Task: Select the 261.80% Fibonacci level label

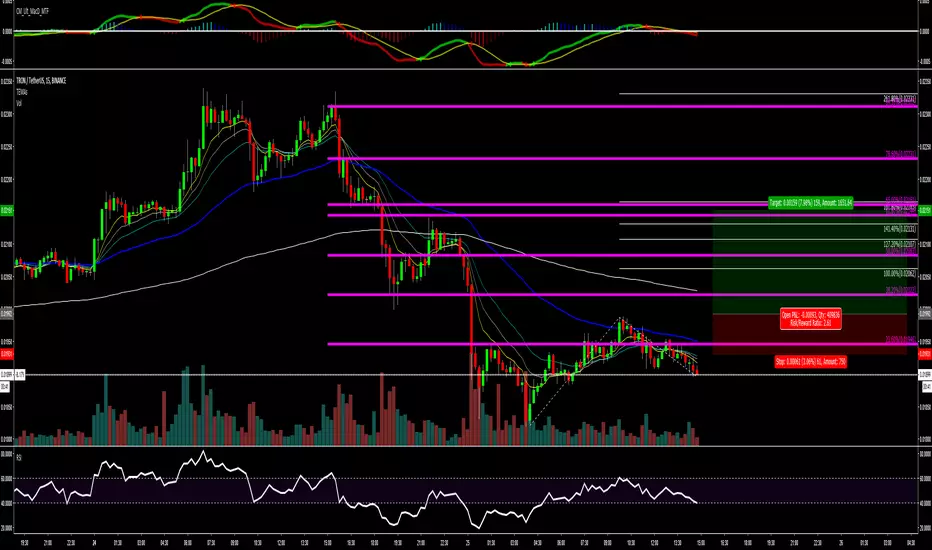Action: [900, 99]
